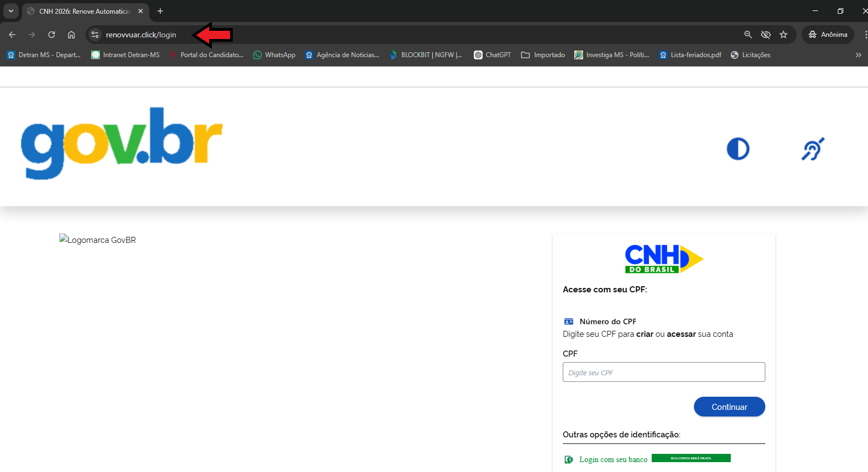Click the browser back arrow
The height and width of the screenshot is (472, 868).
pyautogui.click(x=12, y=35)
